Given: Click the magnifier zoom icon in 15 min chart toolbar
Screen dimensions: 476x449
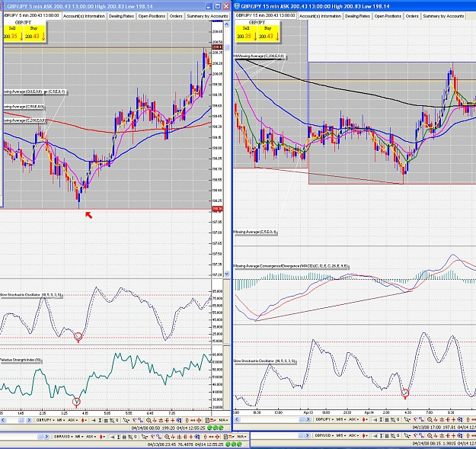Looking at the screenshot, I should click(430, 419).
